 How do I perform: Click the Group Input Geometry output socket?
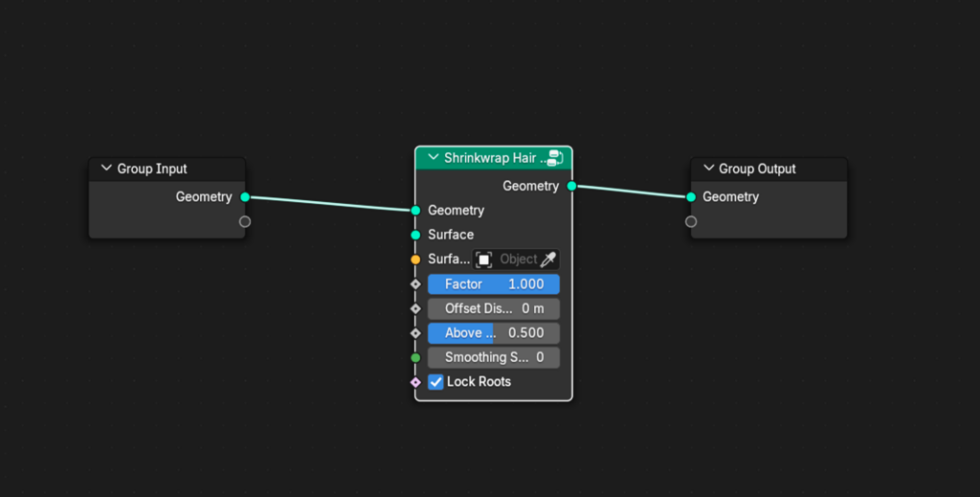(x=245, y=197)
